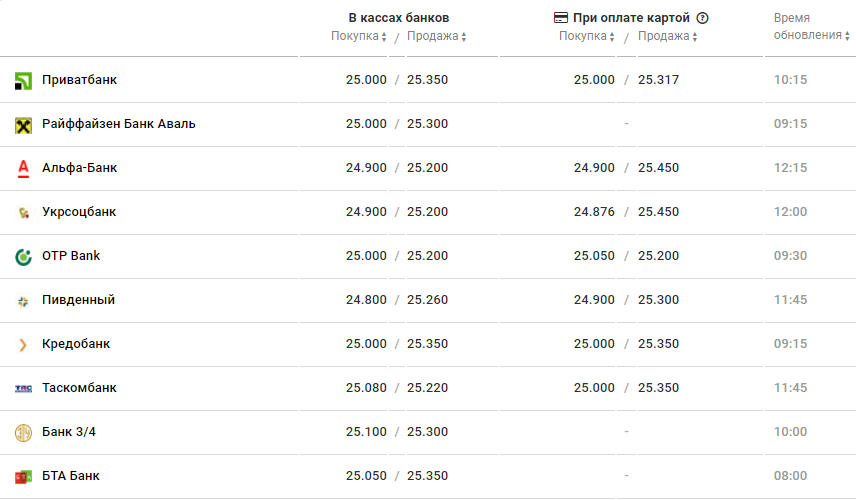Image resolution: width=856 pixels, height=500 pixels.
Task: Click the question mark help icon by card payment
Action: click(x=702, y=18)
